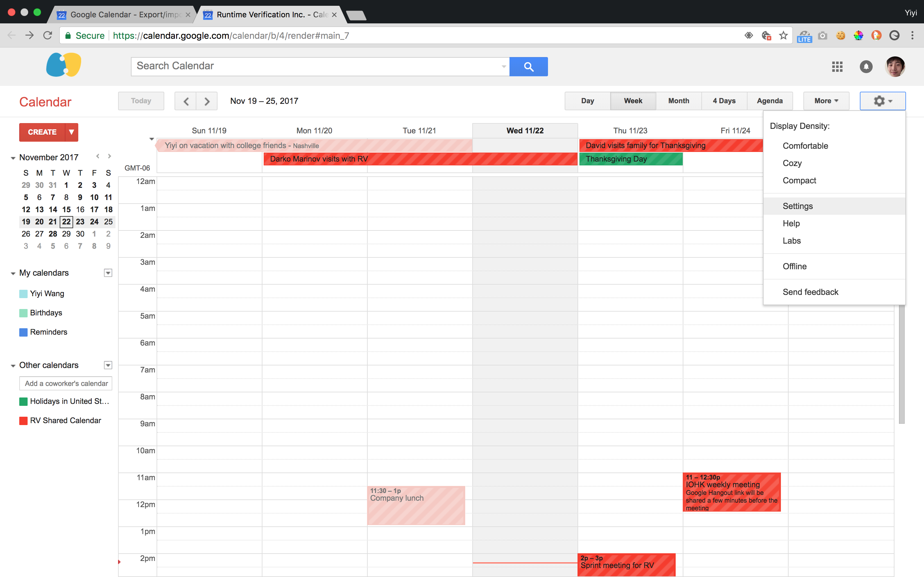
Task: Go to next week arrow
Action: pyautogui.click(x=207, y=101)
